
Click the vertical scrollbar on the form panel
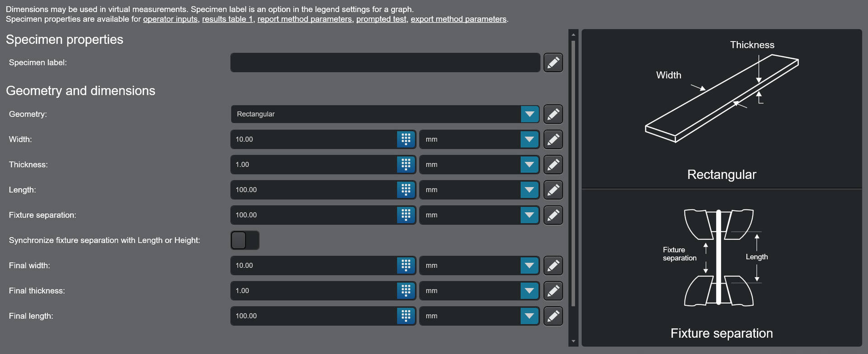point(573,181)
